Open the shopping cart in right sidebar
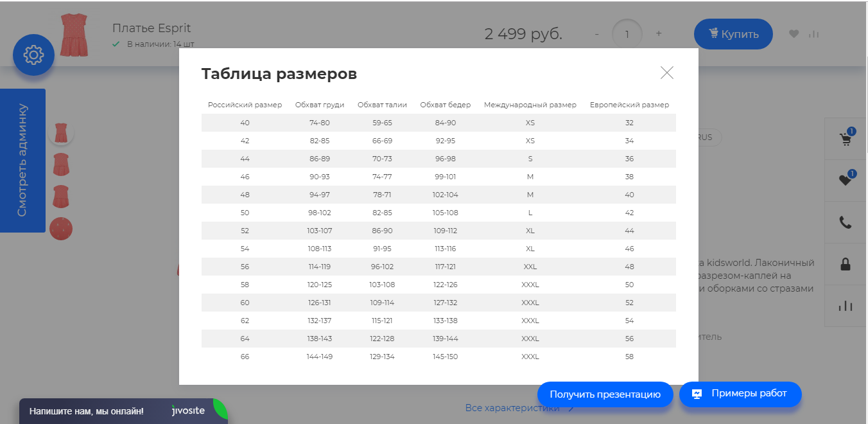 (846, 139)
